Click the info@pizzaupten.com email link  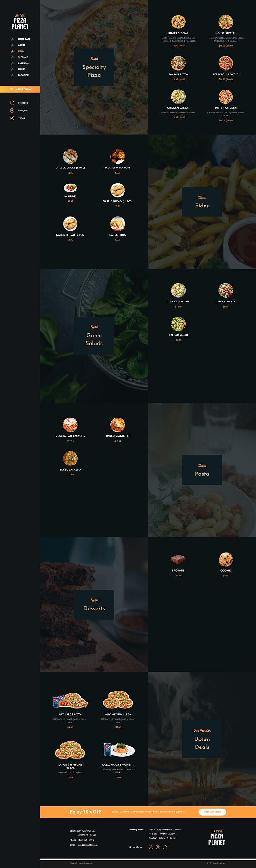click(87, 845)
